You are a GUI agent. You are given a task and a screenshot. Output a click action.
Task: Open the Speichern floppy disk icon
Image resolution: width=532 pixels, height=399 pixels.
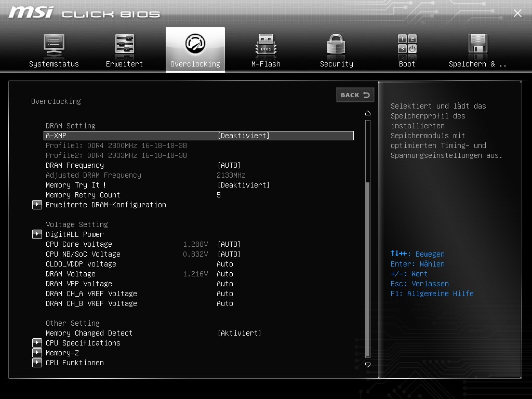point(478,44)
